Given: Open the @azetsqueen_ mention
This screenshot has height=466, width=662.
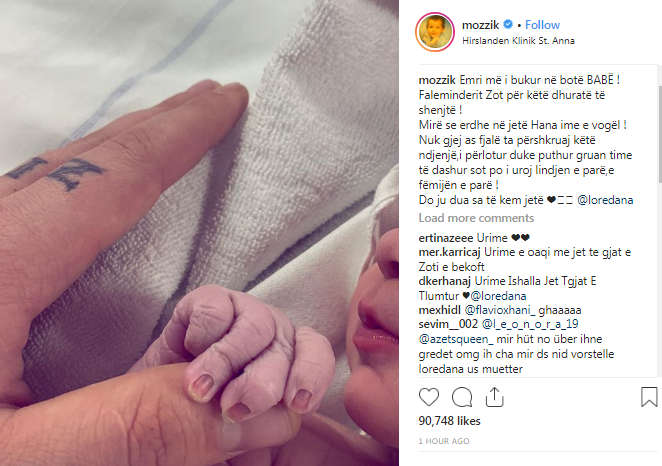Looking at the screenshot, I should [456, 339].
